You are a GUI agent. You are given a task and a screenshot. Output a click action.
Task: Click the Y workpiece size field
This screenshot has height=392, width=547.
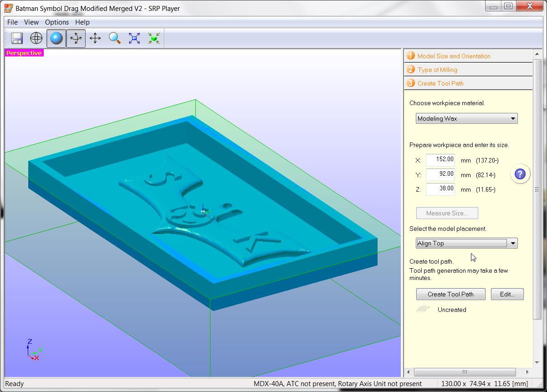coord(440,174)
